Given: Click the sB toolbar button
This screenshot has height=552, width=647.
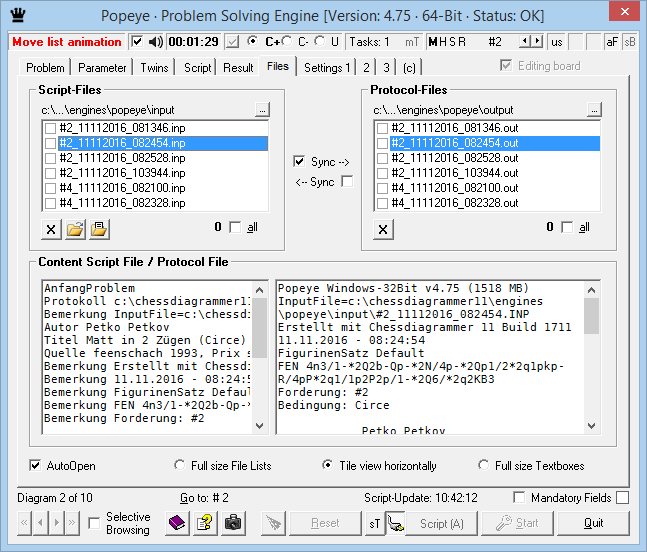Looking at the screenshot, I should tap(630, 42).
